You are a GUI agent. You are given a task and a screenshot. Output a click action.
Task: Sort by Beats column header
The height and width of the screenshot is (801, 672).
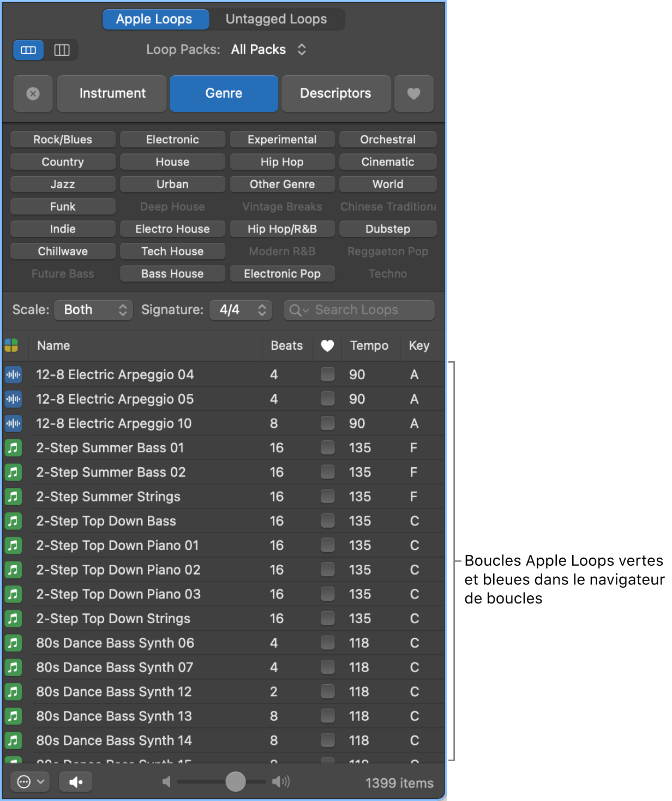click(287, 345)
